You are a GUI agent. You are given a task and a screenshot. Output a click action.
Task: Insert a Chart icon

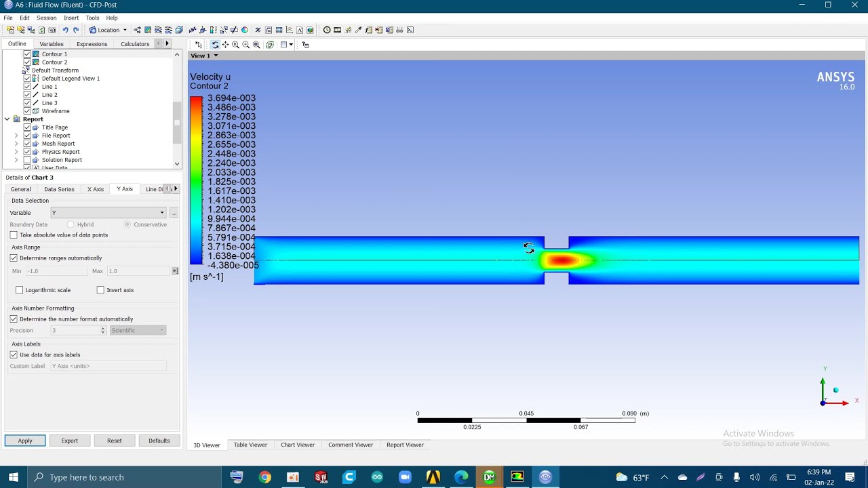290,30
